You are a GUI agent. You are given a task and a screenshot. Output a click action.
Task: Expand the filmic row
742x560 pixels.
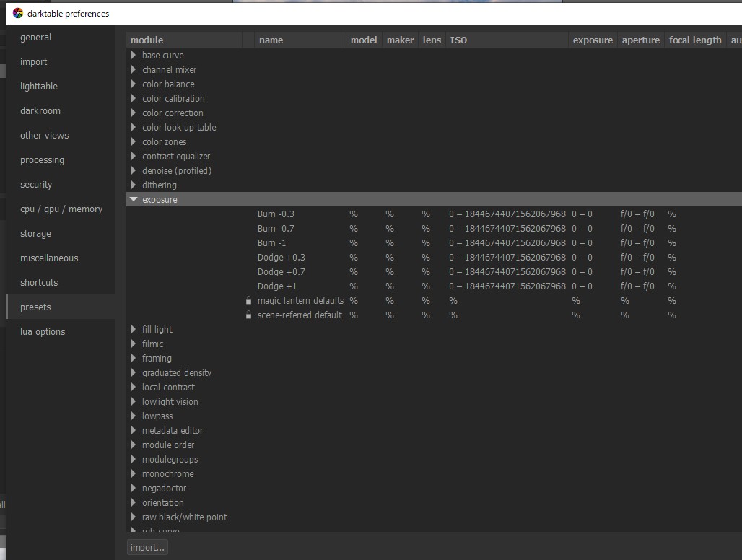[134, 344]
